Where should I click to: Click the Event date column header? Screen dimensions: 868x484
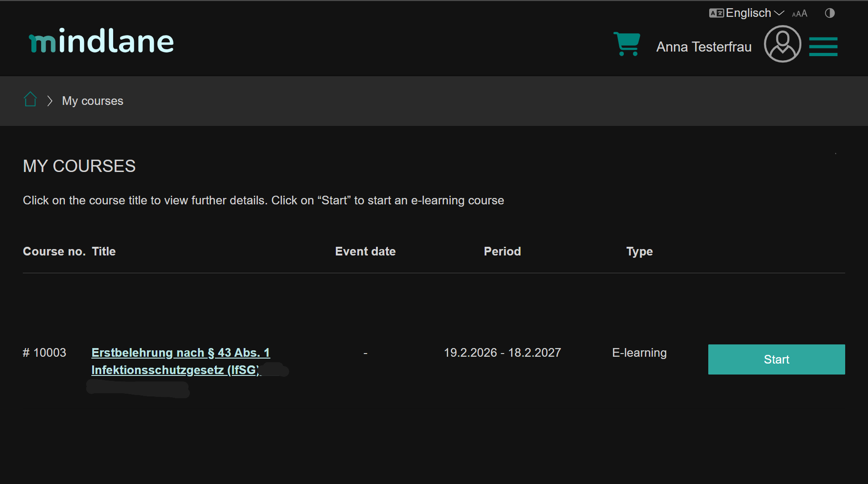coord(365,251)
